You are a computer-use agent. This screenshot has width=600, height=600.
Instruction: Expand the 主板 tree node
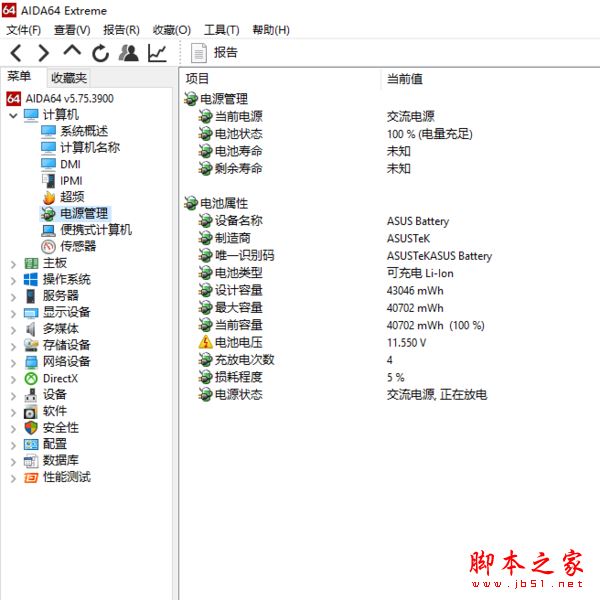pyautogui.click(x=13, y=264)
